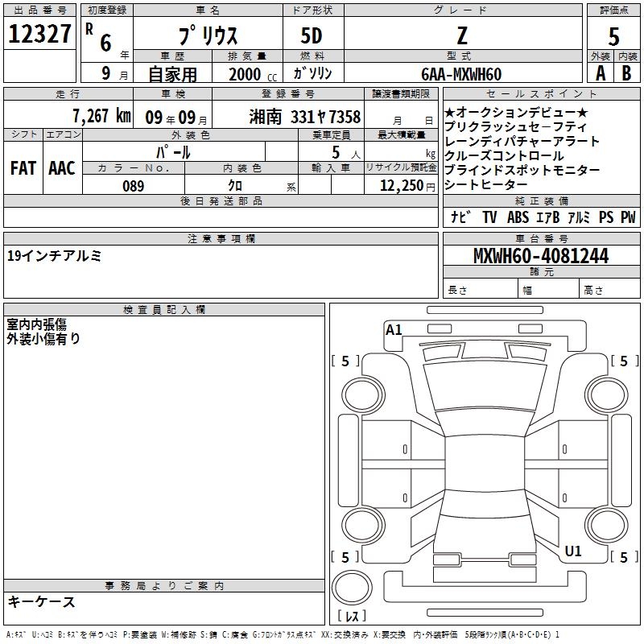
Task: Click 19インチアルミ note
Action: [54, 256]
